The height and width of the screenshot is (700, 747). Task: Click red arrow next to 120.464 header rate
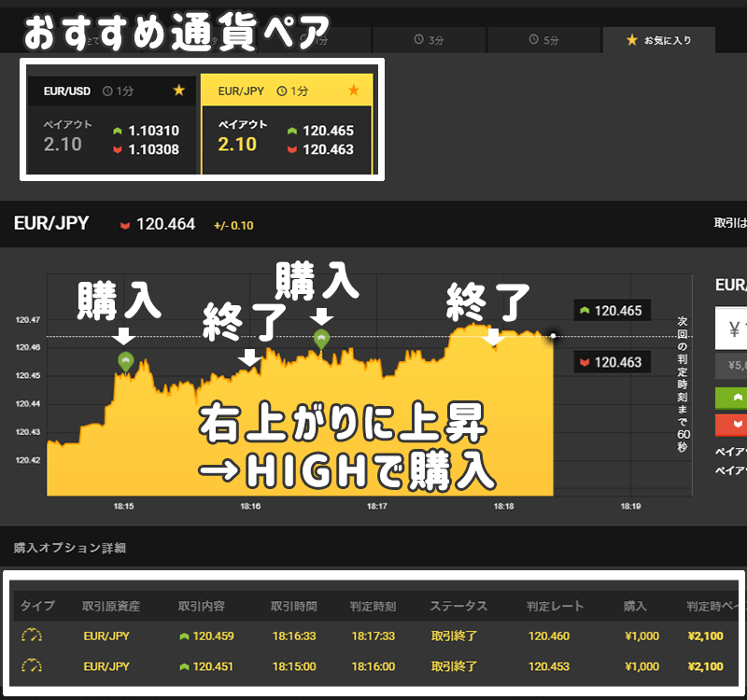pos(125,225)
